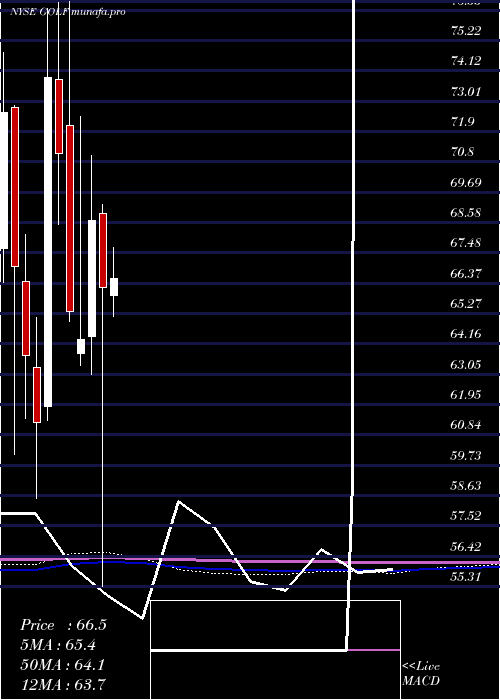Pick the 67.48 price label
Viewport: 500px width, 700px height.
pyautogui.click(x=467, y=243)
